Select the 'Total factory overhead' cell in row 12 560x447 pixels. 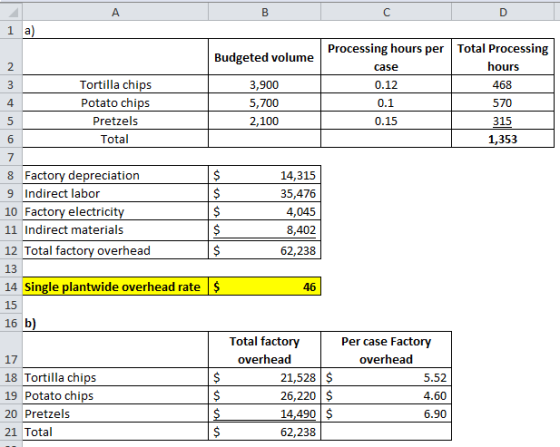coord(115,250)
